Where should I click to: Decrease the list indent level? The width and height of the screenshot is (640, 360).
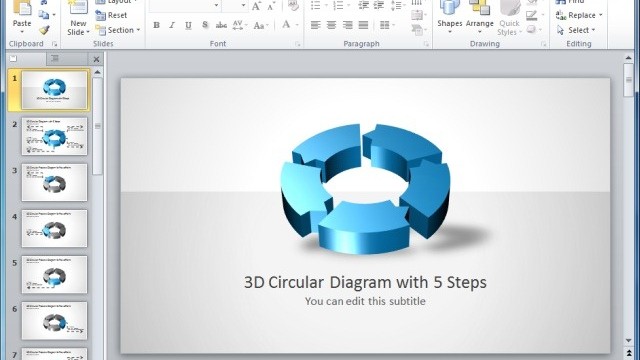[363, 6]
